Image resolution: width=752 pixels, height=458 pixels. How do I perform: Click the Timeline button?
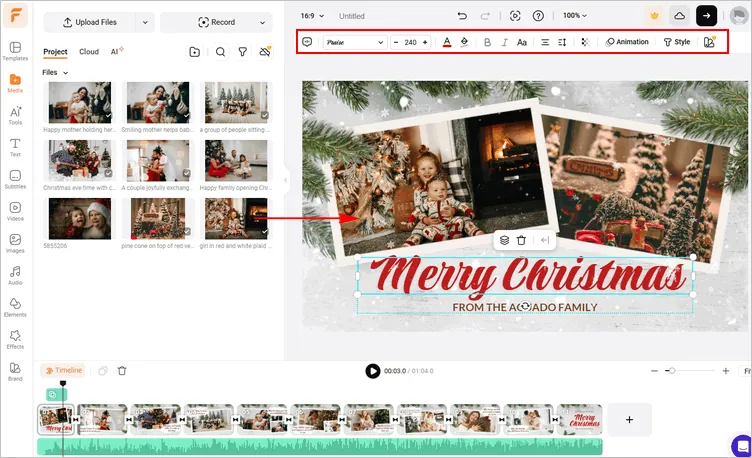coord(63,370)
